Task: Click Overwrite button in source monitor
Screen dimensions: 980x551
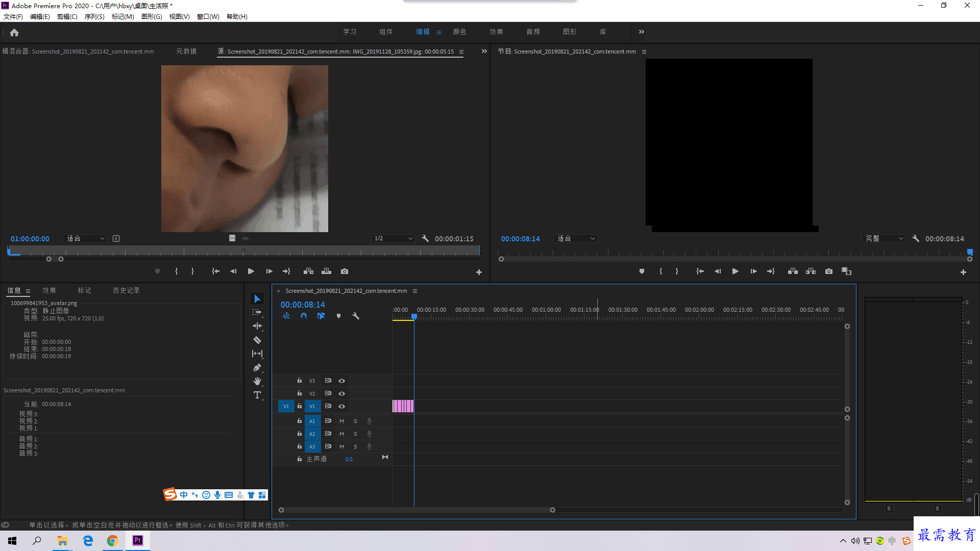Action: click(x=326, y=271)
